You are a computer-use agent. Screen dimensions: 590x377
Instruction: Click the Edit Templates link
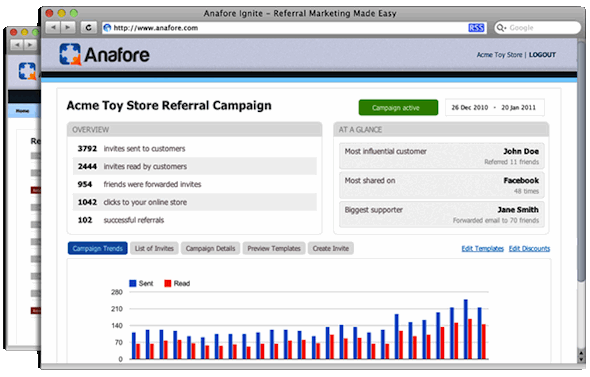click(x=482, y=248)
